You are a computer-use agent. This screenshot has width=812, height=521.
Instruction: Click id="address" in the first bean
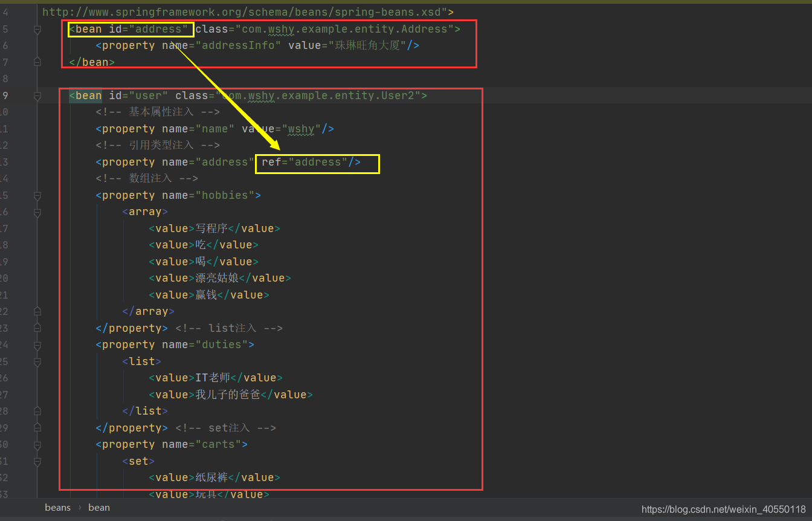point(149,29)
